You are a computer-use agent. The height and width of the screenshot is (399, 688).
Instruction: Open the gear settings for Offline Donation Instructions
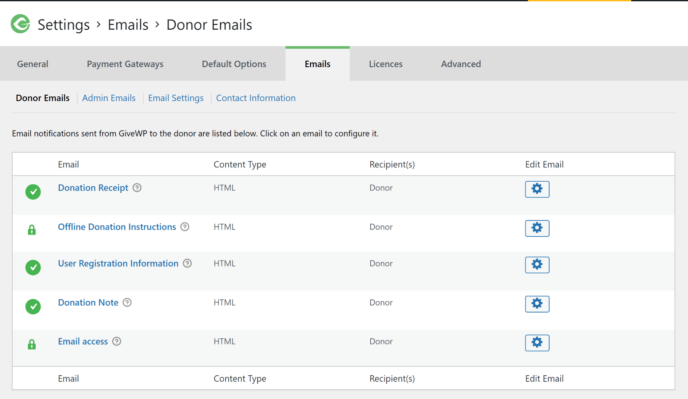click(x=537, y=228)
